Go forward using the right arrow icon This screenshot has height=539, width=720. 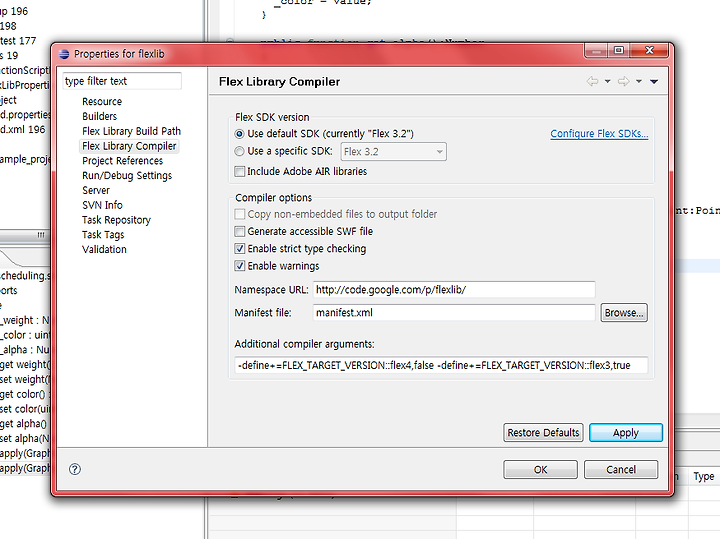pos(623,81)
